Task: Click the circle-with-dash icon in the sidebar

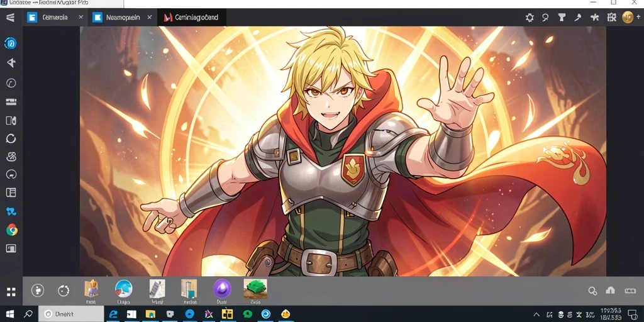Action: point(11,175)
